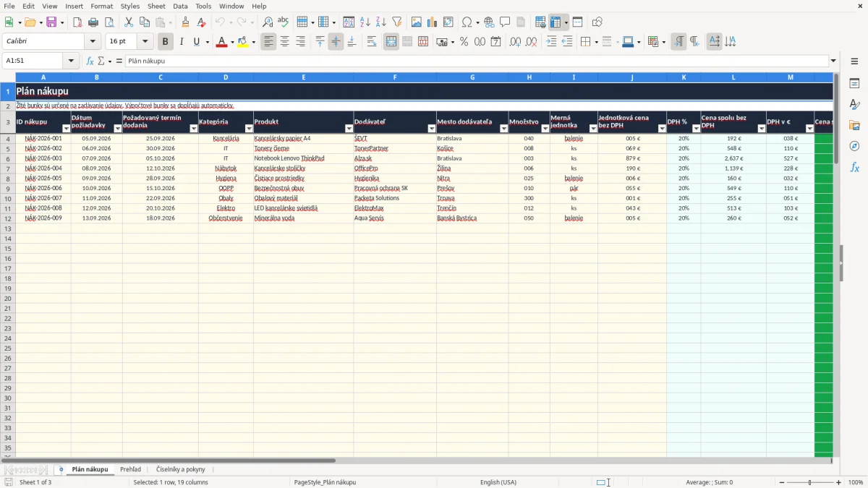The width and height of the screenshot is (868, 488).
Task: Click the AutoFilter funnel icon in toolbar
Action: [396, 22]
